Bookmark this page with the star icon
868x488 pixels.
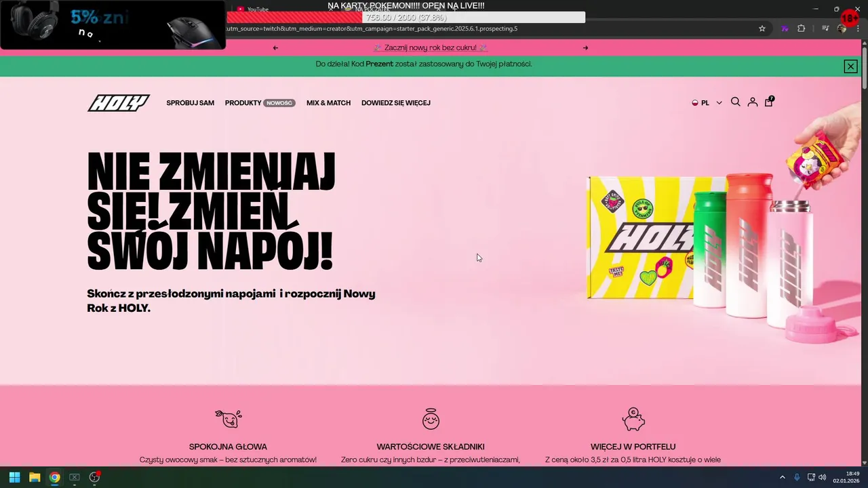click(762, 28)
